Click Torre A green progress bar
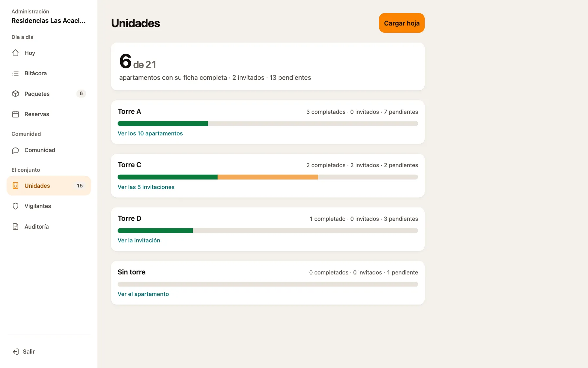This screenshot has width=588, height=368. [163, 124]
